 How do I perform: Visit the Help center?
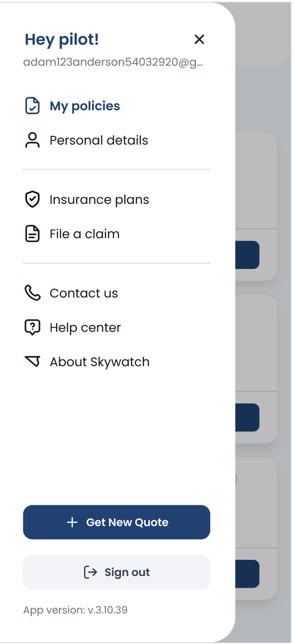[x=85, y=328]
